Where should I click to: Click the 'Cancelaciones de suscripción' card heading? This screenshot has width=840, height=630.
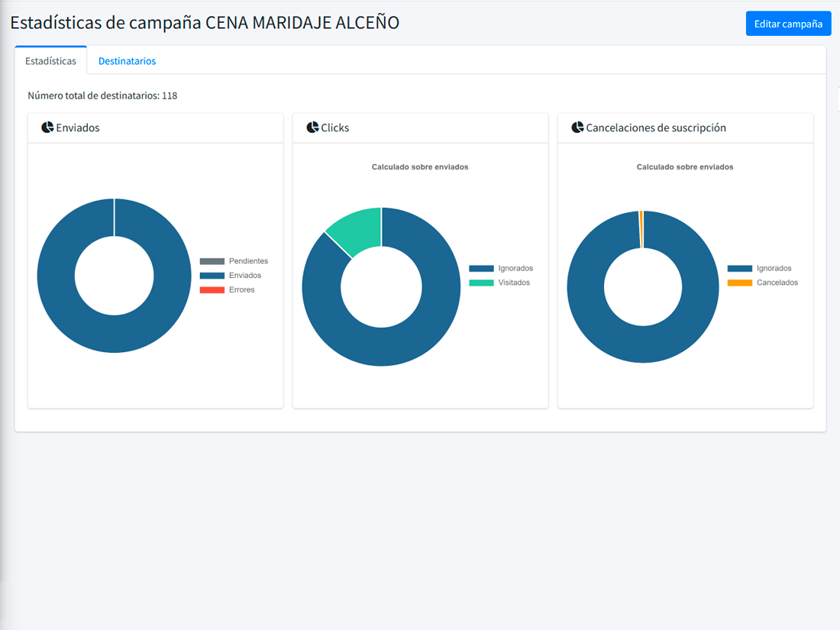click(656, 128)
